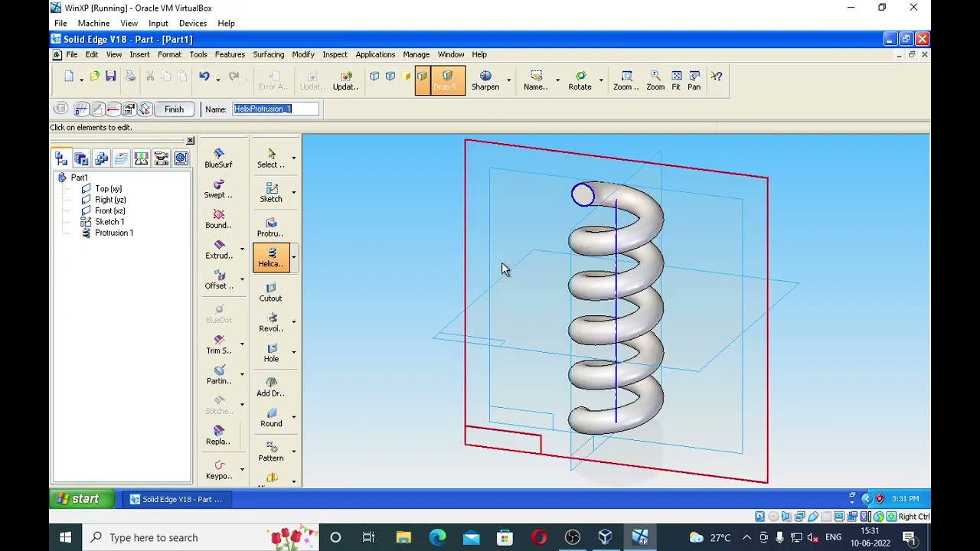980x551 pixels.
Task: Select the BlueSurf surfacing tool
Action: pyautogui.click(x=218, y=158)
